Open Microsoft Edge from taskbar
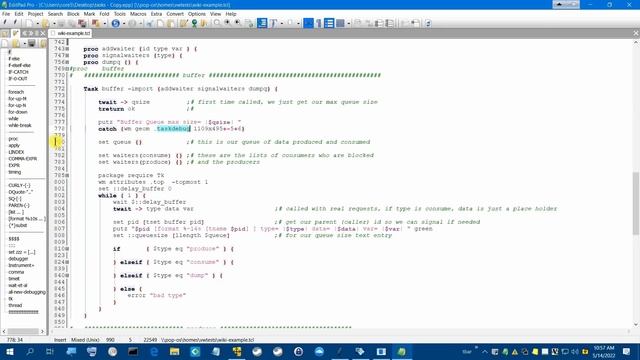 [x=154, y=351]
